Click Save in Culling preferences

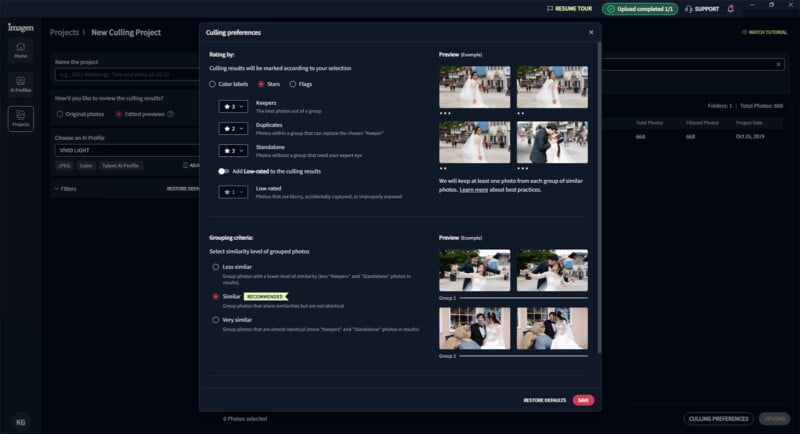(583, 400)
